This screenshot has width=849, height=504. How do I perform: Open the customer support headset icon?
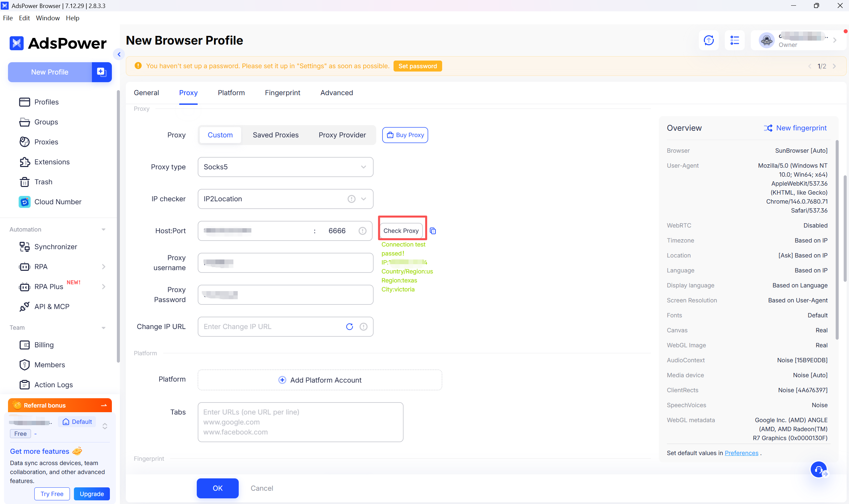[x=818, y=469]
